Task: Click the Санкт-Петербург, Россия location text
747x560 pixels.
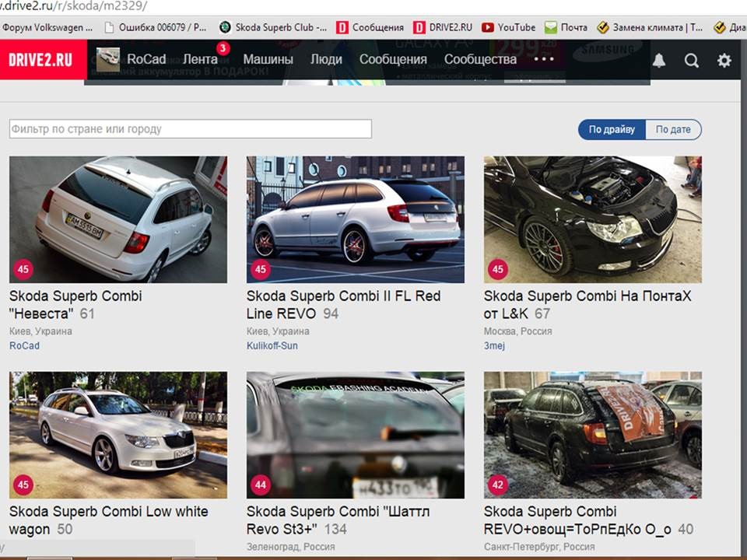Action: pyautogui.click(x=539, y=547)
